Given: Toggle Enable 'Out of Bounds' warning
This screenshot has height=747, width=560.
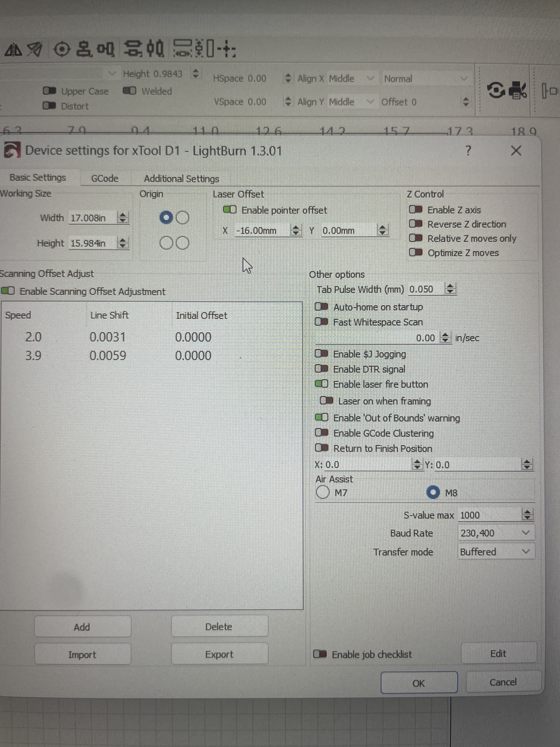Looking at the screenshot, I should point(321,418).
